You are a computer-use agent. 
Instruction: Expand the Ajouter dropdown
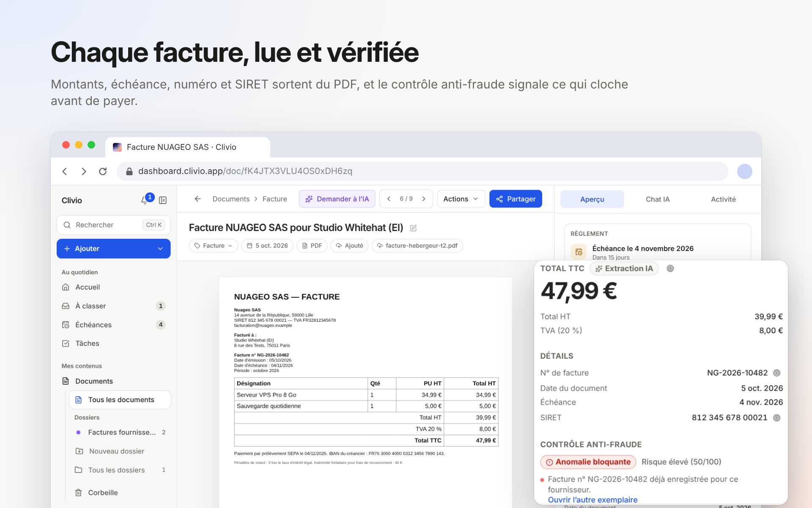point(160,248)
